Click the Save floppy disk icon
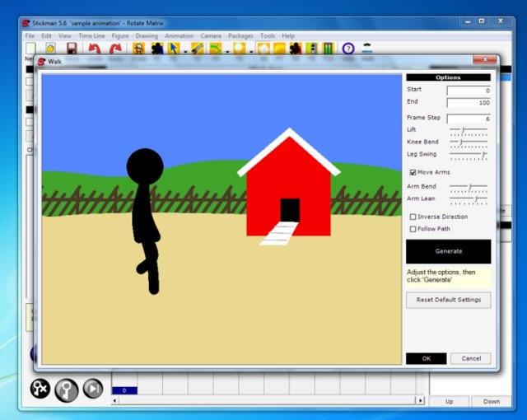Viewport: 527px width, 420px height. [x=72, y=49]
